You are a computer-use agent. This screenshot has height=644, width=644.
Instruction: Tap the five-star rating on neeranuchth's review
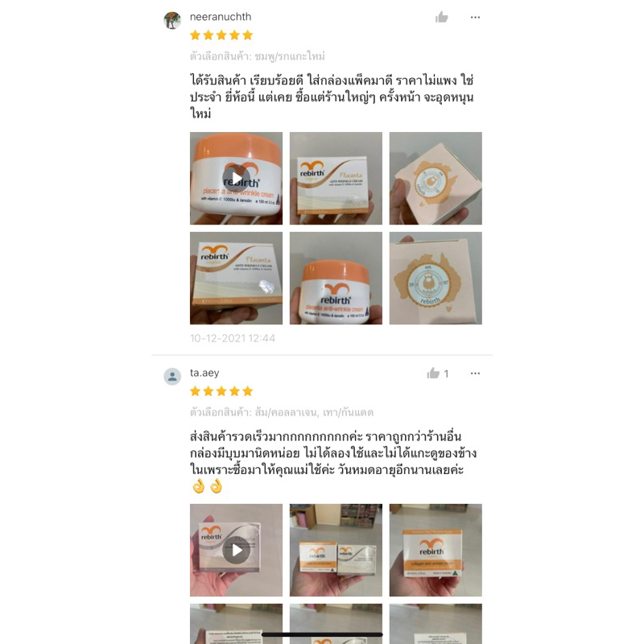[221, 35]
